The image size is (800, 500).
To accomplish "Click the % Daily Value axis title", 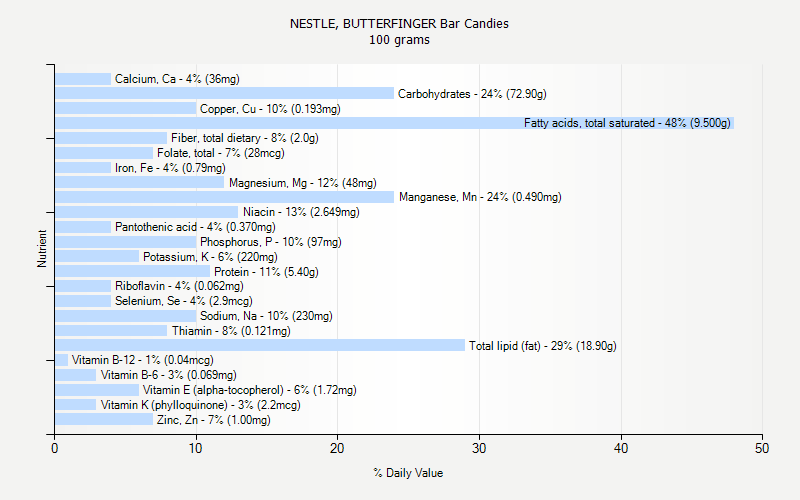I will point(408,473).
